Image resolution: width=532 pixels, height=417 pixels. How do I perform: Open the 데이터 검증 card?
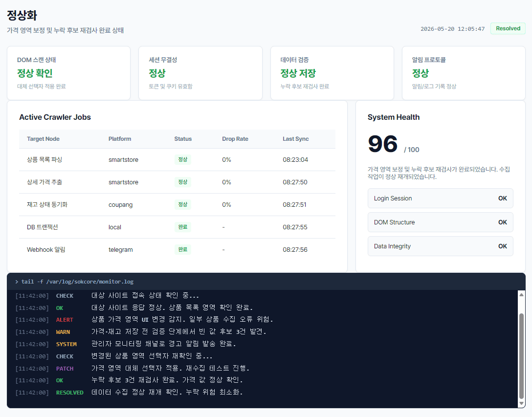tap(332, 73)
